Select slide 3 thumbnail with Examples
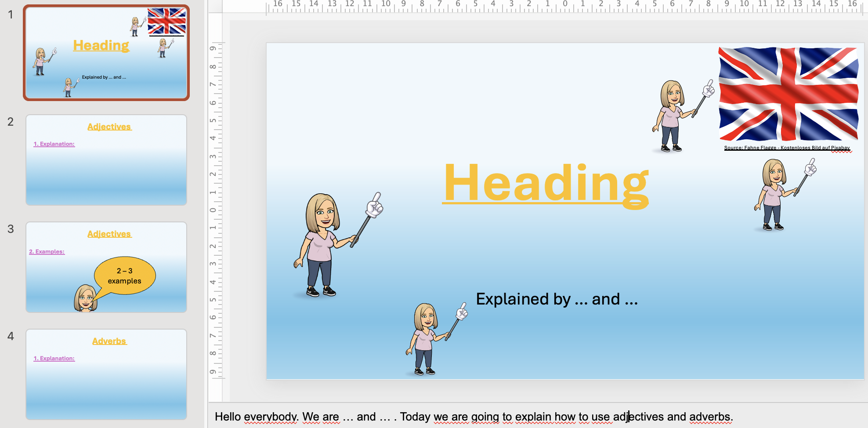868x428 pixels. (106, 267)
